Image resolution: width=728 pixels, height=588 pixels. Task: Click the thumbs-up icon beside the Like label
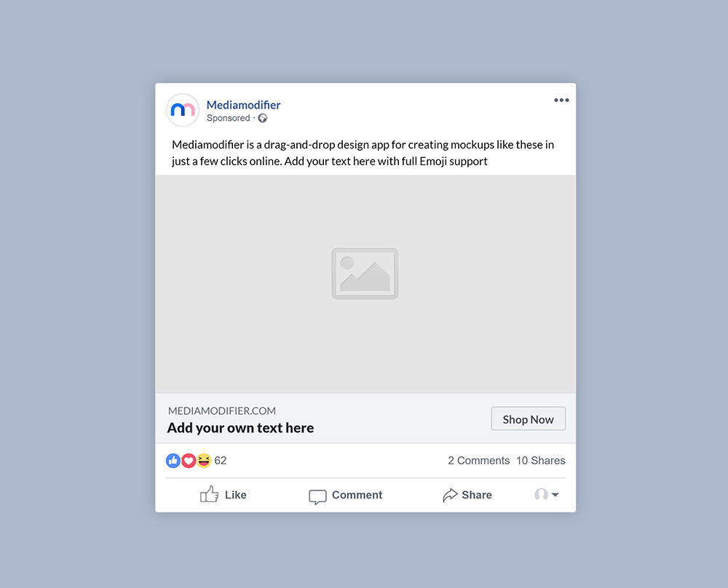click(x=210, y=494)
